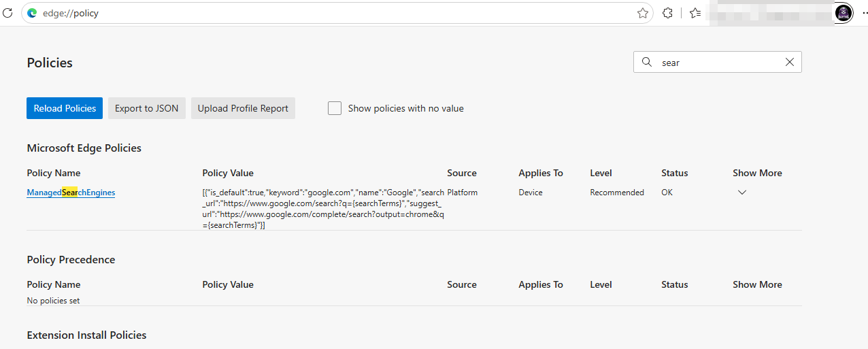
Task: Click 'Applies To' header under Microsoft Edge Policies
Action: point(541,173)
